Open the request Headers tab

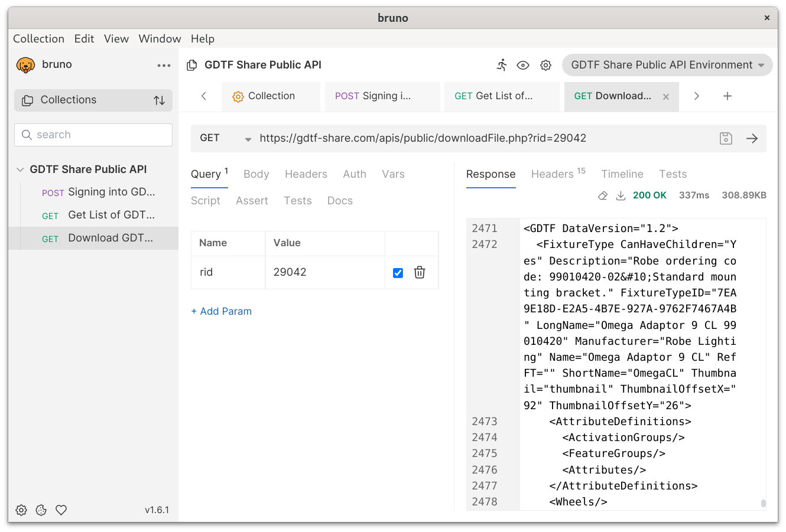click(x=306, y=174)
